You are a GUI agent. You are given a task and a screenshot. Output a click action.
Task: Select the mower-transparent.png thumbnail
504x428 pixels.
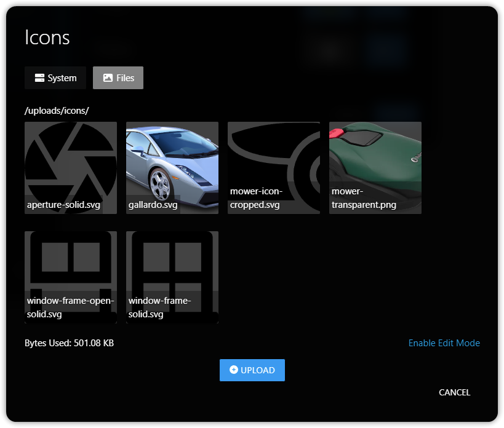tap(375, 168)
